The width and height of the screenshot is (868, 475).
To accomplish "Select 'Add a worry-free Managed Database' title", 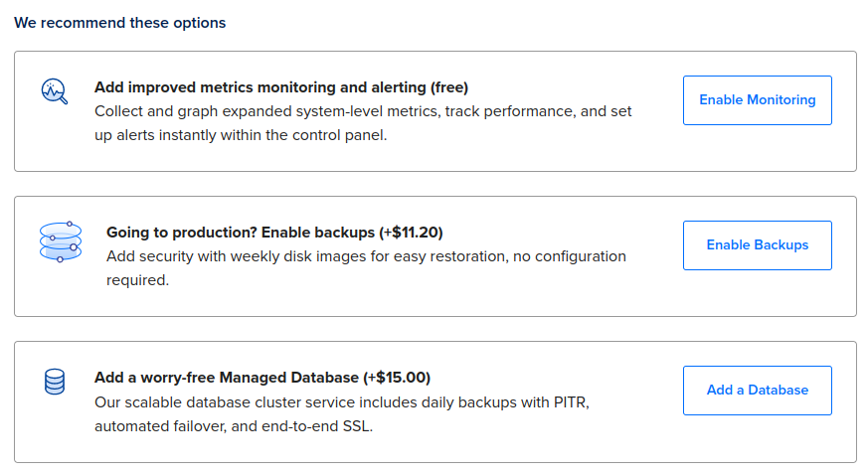I will (x=226, y=378).
